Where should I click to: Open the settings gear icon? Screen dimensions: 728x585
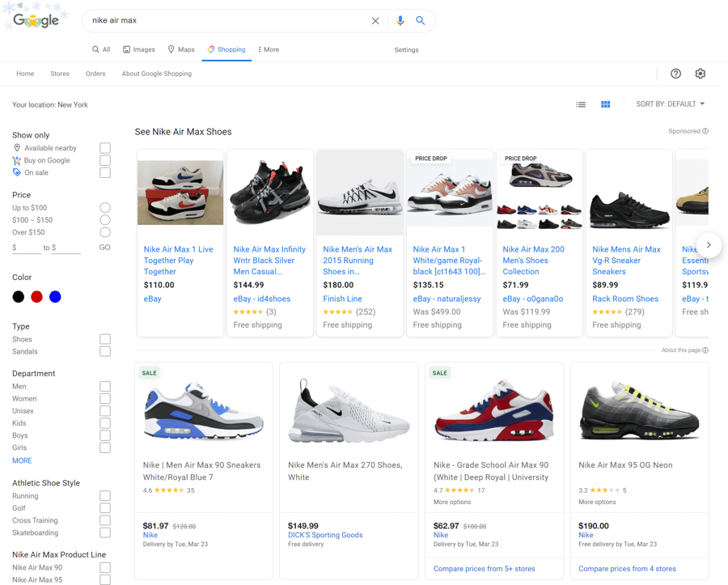pos(700,74)
